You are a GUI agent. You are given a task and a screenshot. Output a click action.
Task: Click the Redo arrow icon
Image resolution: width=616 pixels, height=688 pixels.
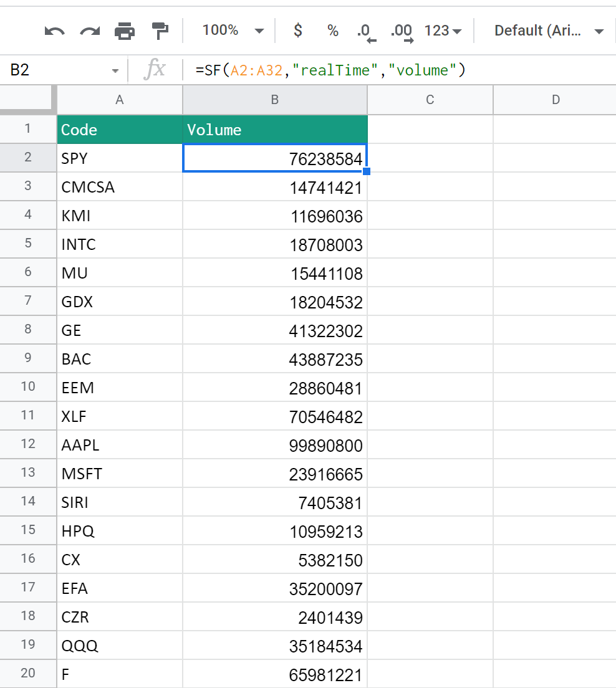(90, 31)
